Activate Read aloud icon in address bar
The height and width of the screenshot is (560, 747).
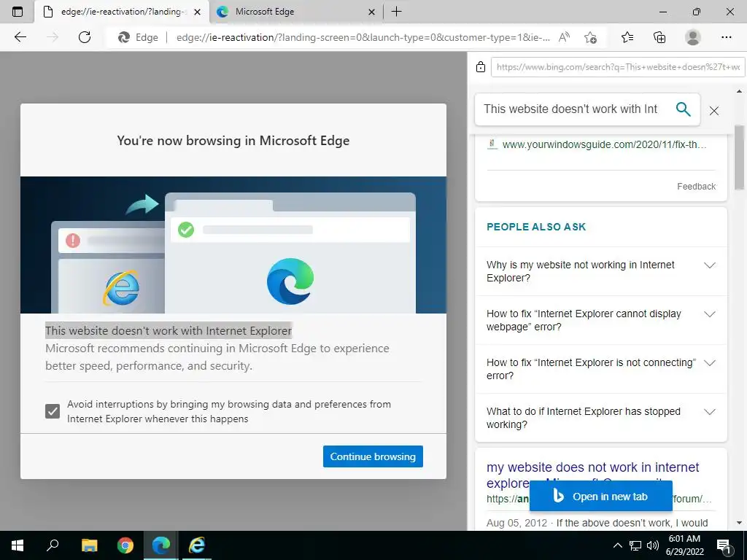564,37
